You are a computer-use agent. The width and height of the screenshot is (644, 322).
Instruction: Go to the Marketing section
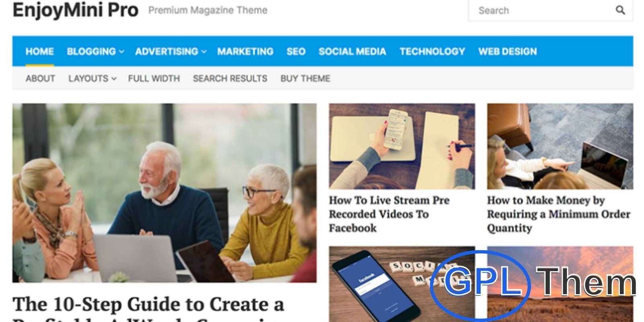(x=245, y=52)
